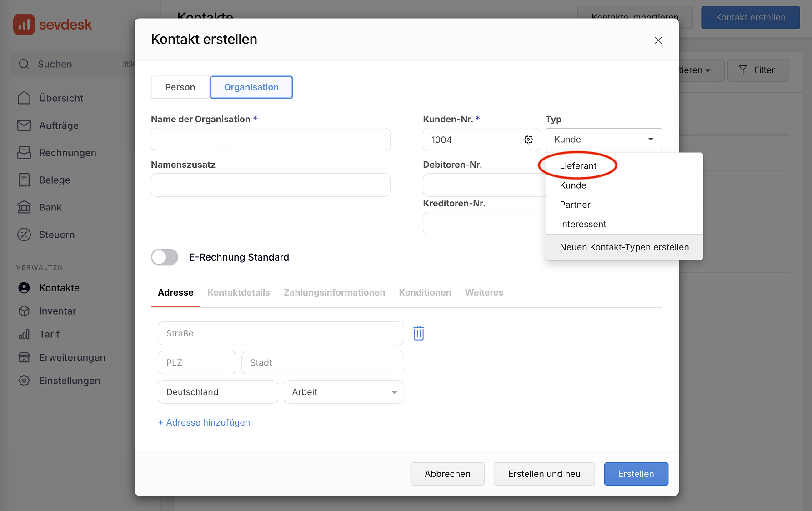Switch to the Person tab
Screen dimensions: 812x511
180,87
